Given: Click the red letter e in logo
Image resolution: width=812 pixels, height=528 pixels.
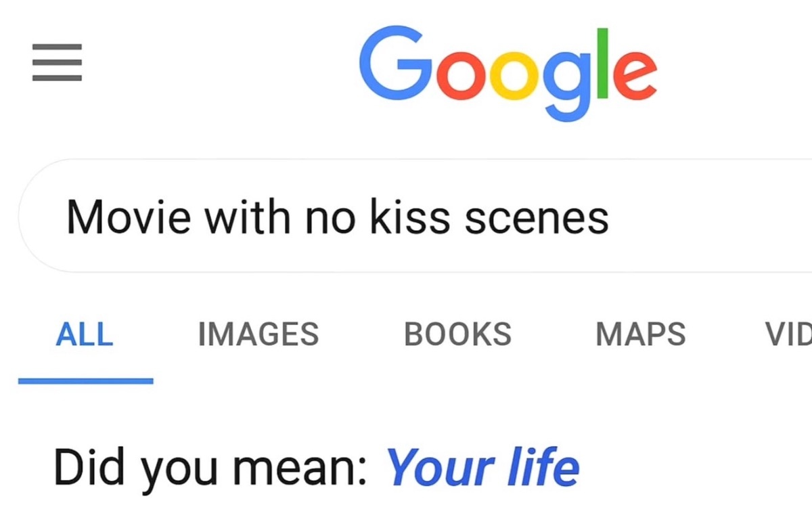Looking at the screenshot, I should [635, 76].
